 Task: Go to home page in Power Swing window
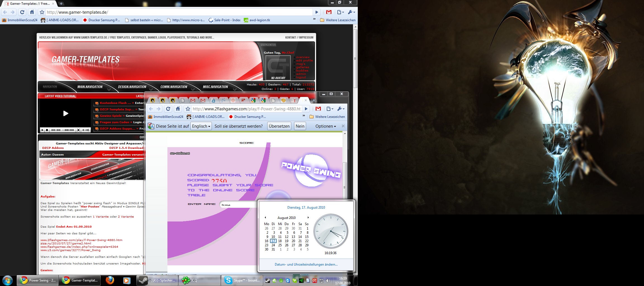pos(178,109)
